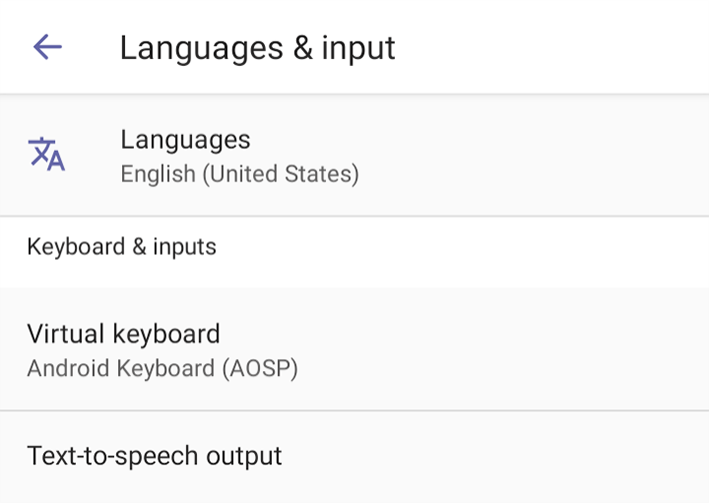Open the Languages setting
The height and width of the screenshot is (503, 709).
(x=354, y=156)
